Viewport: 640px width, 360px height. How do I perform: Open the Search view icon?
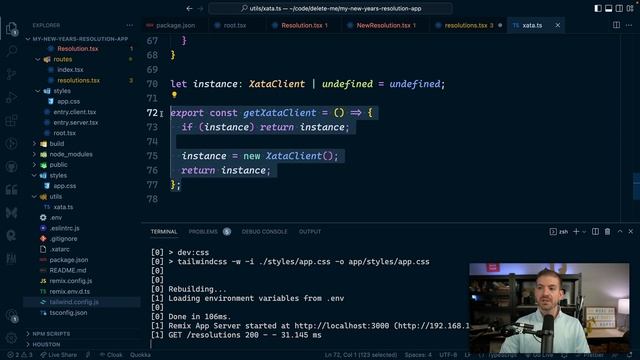(x=11, y=51)
